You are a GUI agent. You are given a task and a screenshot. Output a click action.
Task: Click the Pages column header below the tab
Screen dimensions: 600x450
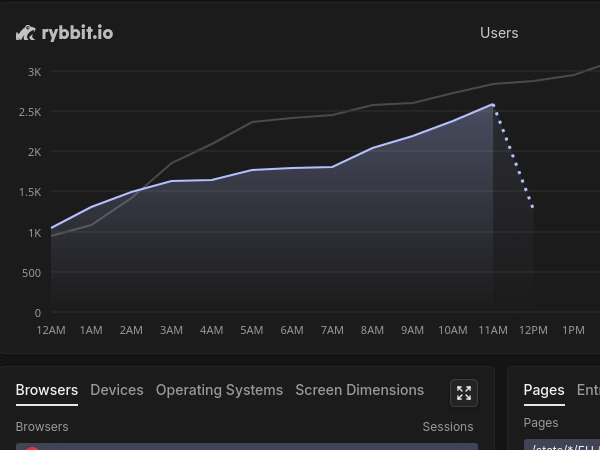(541, 424)
